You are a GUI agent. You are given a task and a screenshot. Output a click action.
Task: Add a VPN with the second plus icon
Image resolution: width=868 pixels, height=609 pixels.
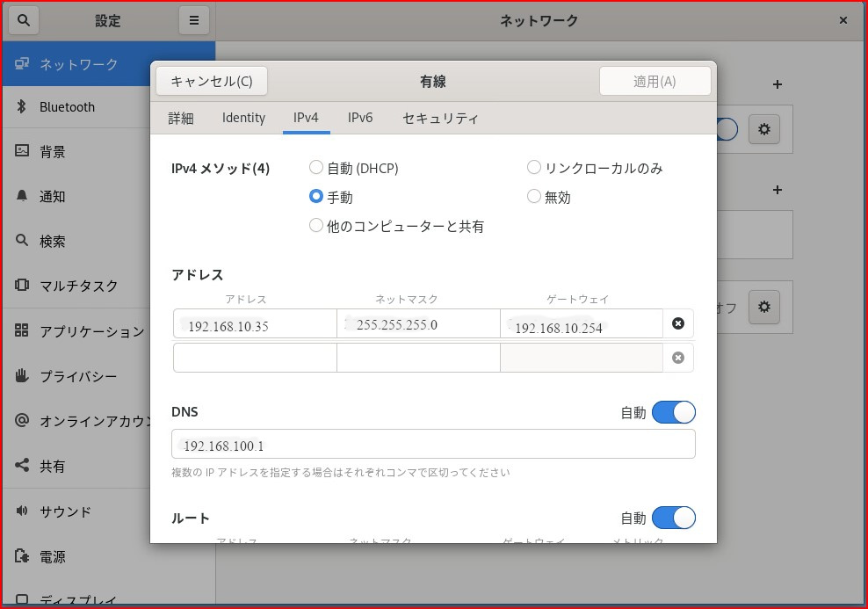(x=778, y=190)
